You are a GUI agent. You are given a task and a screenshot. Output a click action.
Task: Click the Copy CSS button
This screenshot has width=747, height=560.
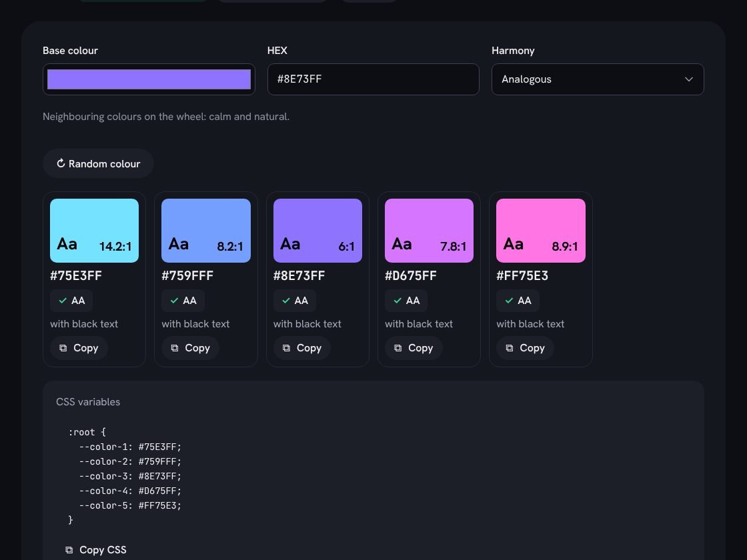pos(96,550)
